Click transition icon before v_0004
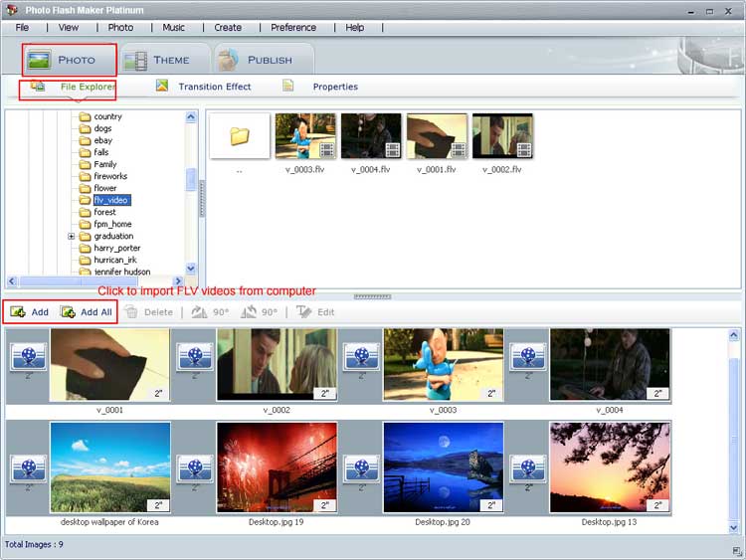This screenshot has height=560, width=746. pos(528,357)
